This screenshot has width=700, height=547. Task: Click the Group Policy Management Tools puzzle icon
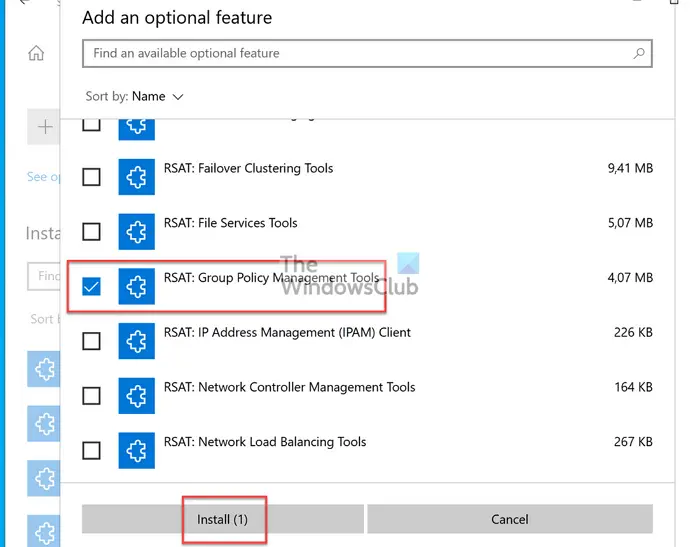[x=137, y=286]
